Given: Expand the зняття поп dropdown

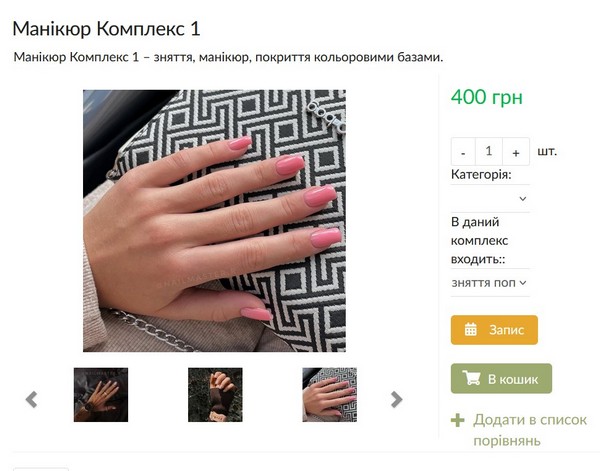Looking at the screenshot, I should 490,283.
